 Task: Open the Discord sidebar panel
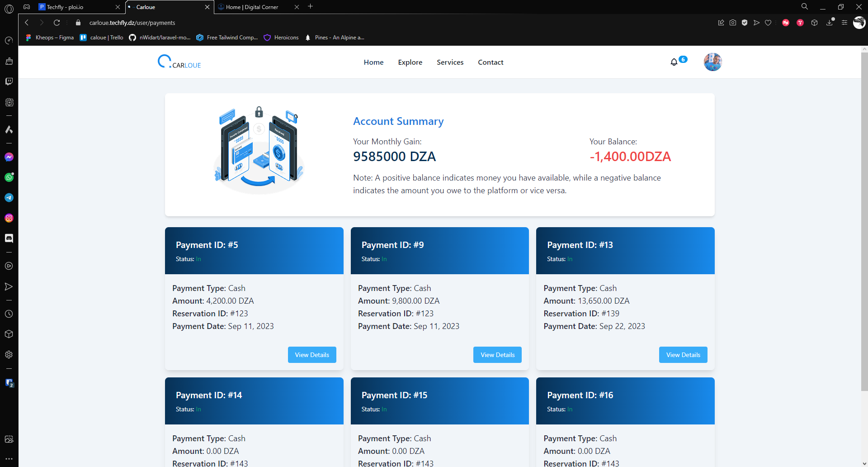point(9,238)
